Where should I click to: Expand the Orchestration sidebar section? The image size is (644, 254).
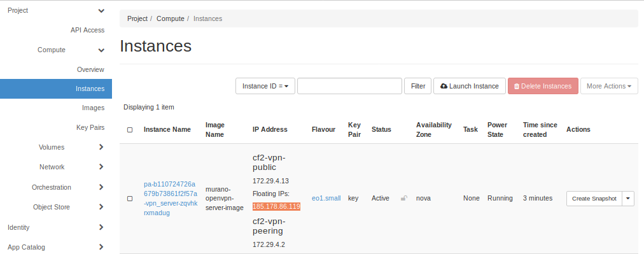[x=101, y=187]
